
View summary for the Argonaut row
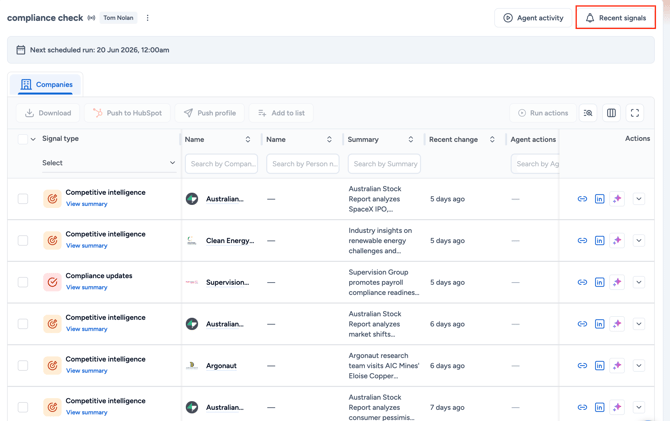(x=87, y=371)
